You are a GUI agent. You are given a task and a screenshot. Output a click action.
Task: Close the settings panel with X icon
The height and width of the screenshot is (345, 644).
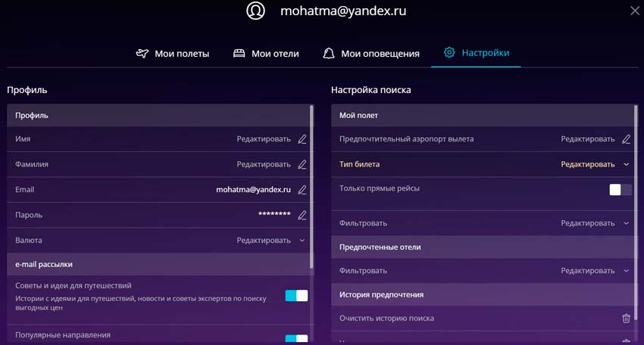634,10
